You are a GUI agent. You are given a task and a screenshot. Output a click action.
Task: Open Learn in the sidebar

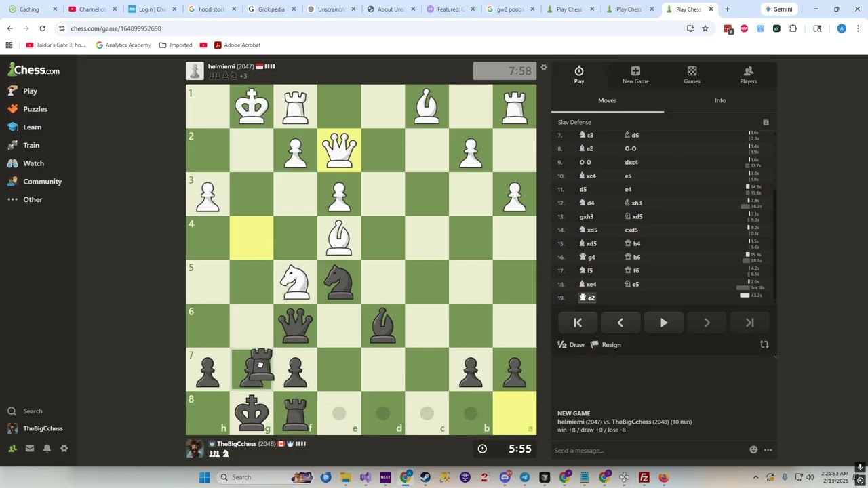(x=25, y=127)
